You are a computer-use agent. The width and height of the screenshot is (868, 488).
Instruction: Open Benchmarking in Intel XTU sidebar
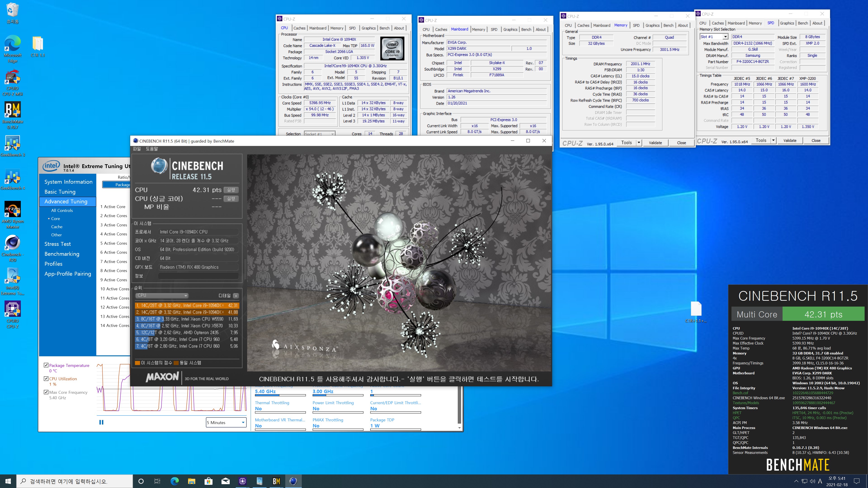pos(62,254)
